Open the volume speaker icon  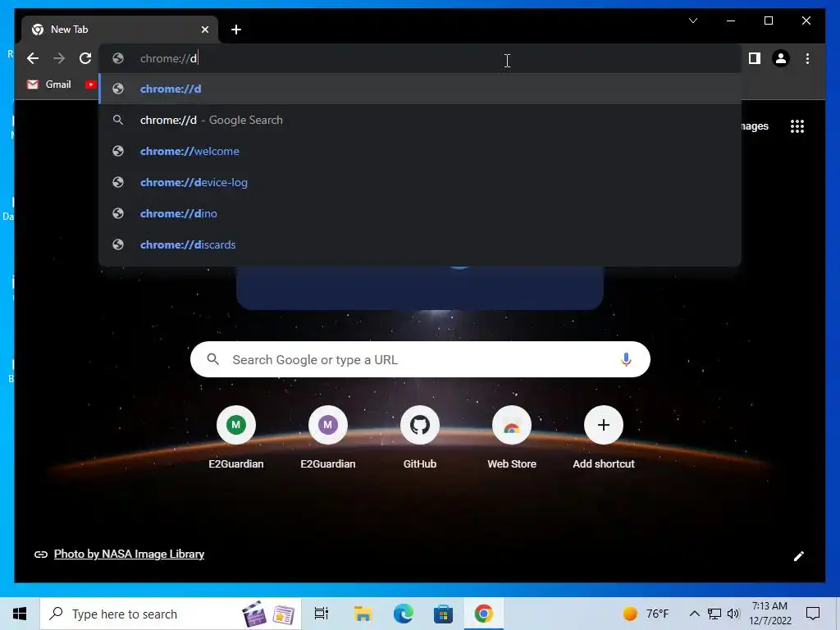(x=733, y=614)
